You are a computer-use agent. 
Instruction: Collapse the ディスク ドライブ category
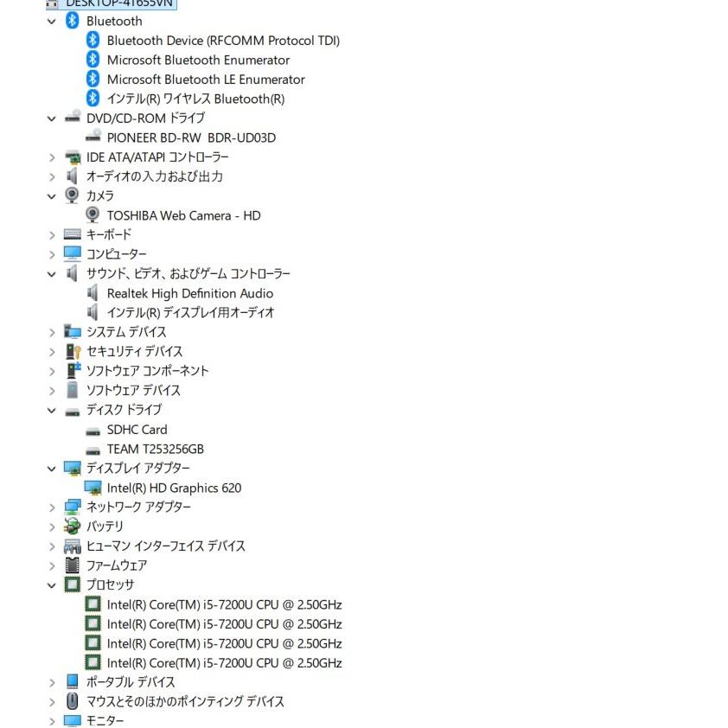tap(52, 410)
